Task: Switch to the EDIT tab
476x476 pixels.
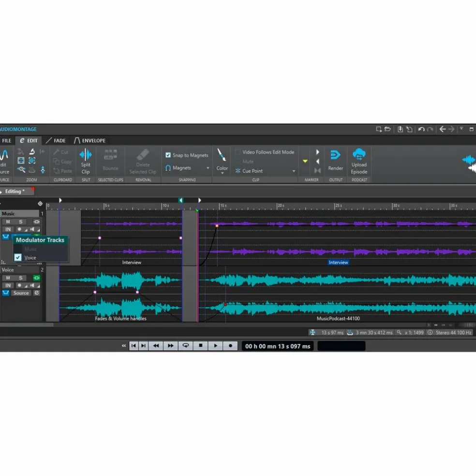Action: pyautogui.click(x=29, y=141)
